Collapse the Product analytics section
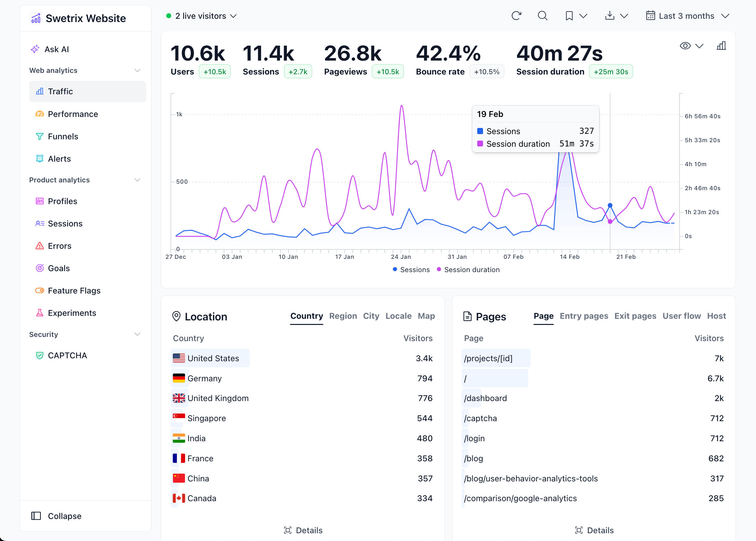756x541 pixels. click(x=137, y=180)
